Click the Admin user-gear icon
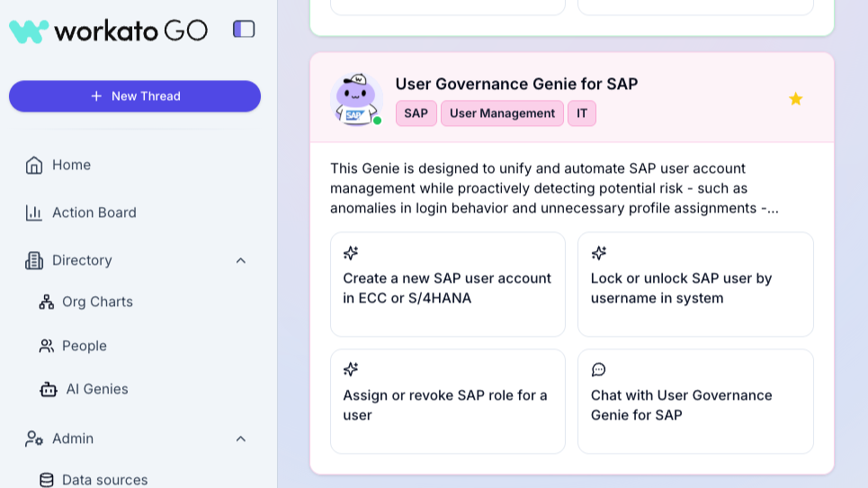Image resolution: width=868 pixels, height=488 pixels. tap(34, 438)
